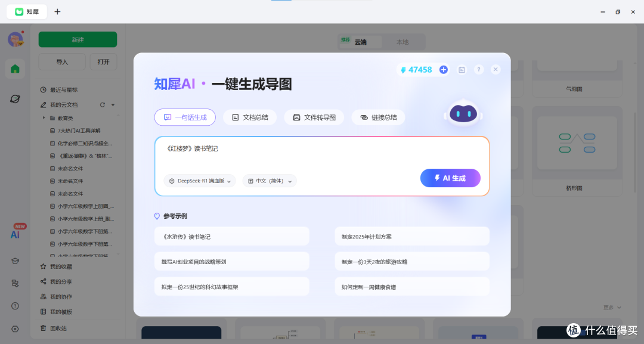Close the 知犀AI dialog

coord(496,69)
